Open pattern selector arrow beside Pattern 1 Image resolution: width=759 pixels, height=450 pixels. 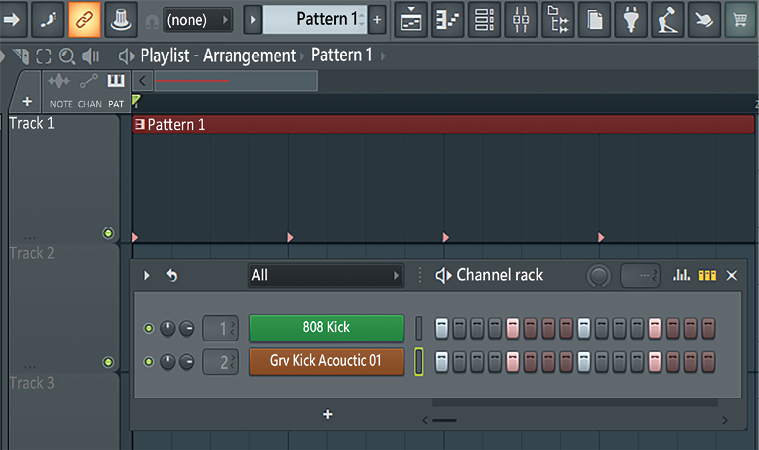click(x=252, y=20)
